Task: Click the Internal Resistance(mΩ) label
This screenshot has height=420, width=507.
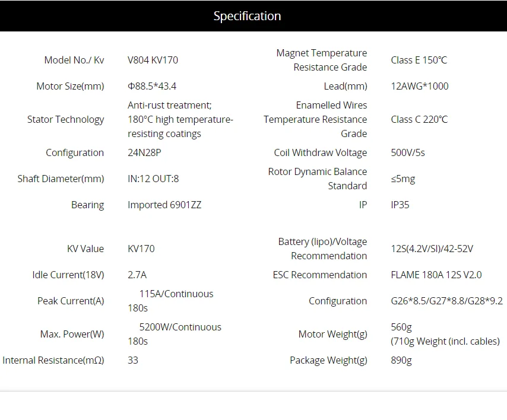Action: coord(53,360)
